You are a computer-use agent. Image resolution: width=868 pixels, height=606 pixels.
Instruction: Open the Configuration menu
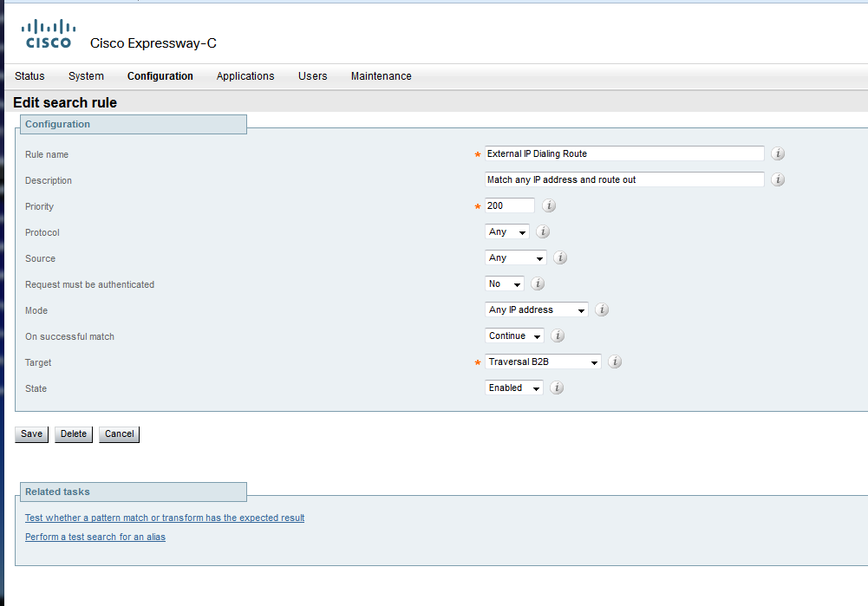(x=160, y=76)
